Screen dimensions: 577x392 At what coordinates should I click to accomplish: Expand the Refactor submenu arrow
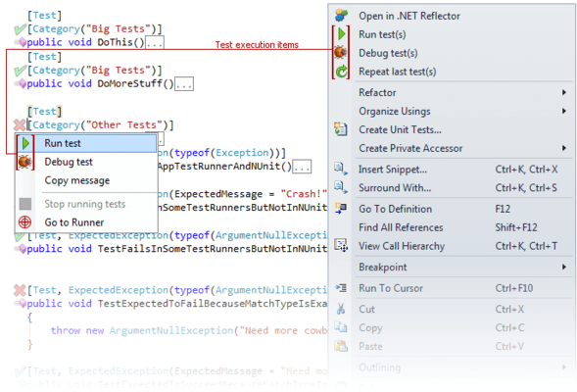click(x=563, y=92)
